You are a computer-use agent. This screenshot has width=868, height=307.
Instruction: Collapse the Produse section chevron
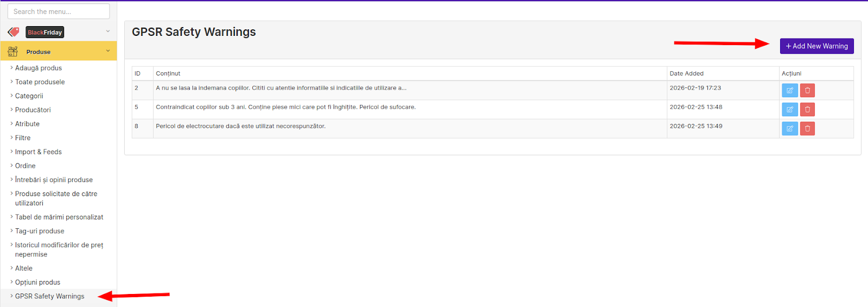point(107,51)
